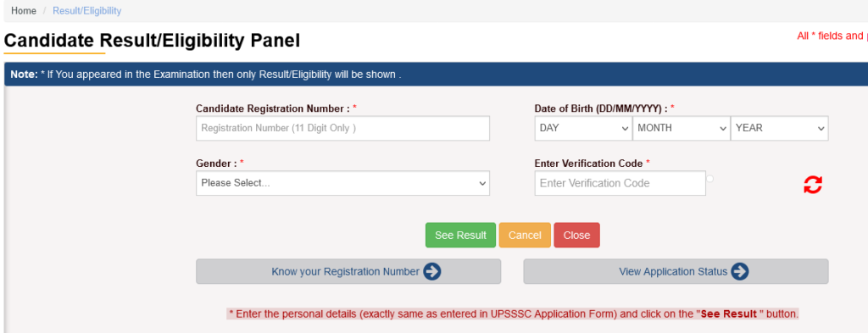Image resolution: width=868 pixels, height=333 pixels.
Task: Click arrow icon beside View Application Status
Action: 739,272
